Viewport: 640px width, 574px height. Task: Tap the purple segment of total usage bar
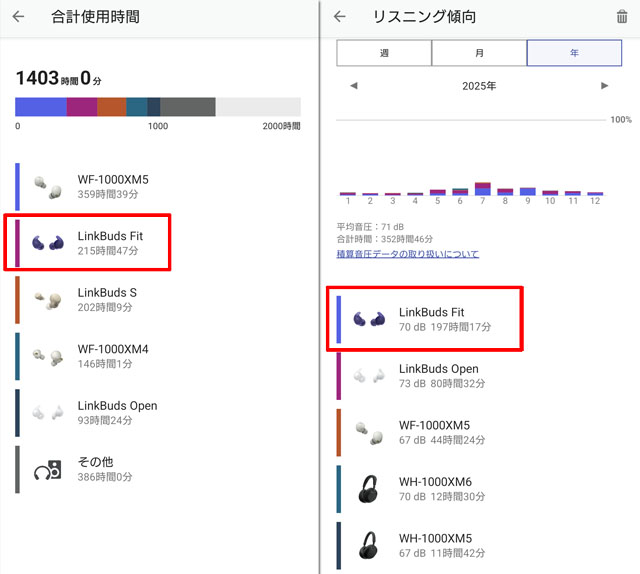click(x=82, y=107)
